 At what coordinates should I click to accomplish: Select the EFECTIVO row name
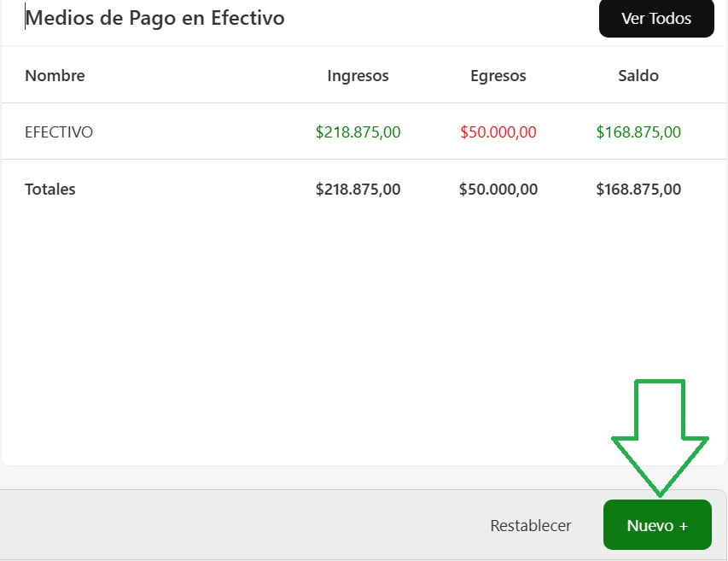coord(59,132)
